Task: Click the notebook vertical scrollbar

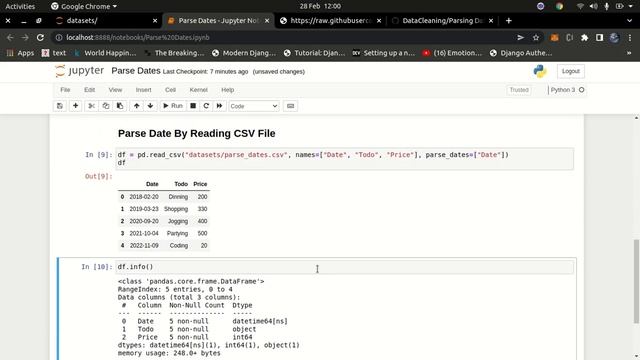Action: pos(636,282)
